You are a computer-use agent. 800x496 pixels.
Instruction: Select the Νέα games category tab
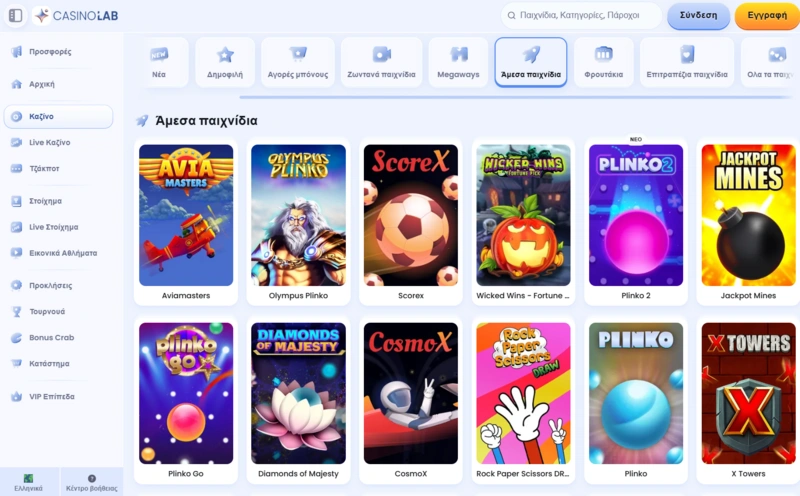(x=159, y=62)
